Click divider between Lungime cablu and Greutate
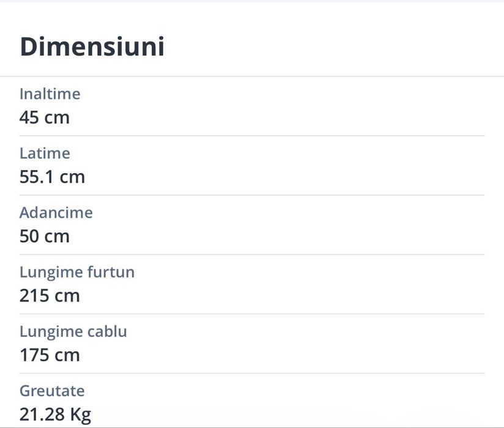 (x=252, y=373)
